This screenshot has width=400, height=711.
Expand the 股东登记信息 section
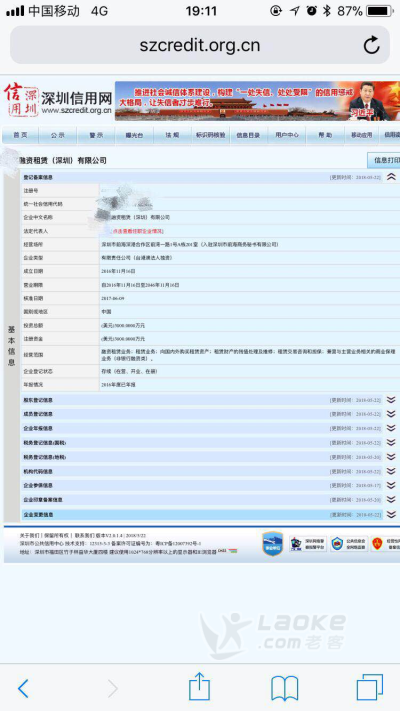tap(391, 400)
